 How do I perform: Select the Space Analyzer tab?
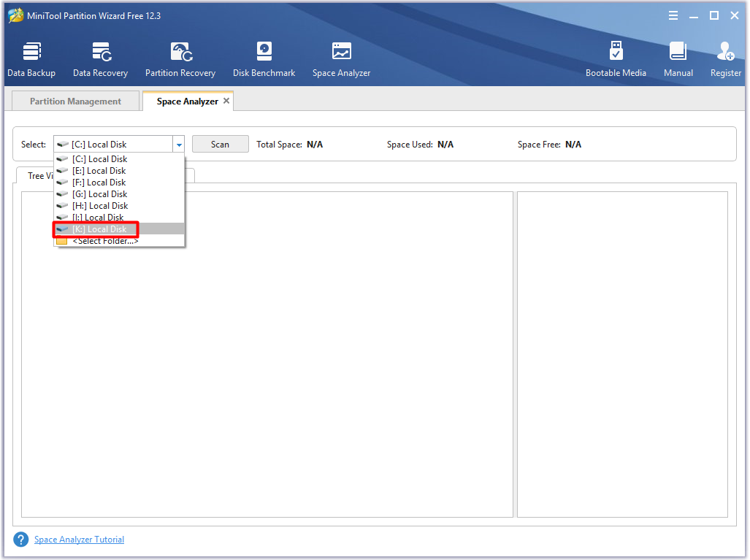(x=188, y=101)
